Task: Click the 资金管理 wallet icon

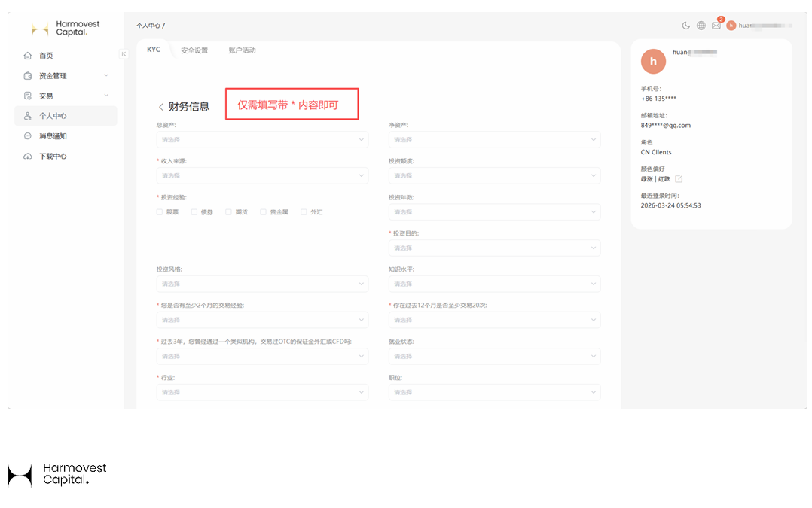Action: [x=27, y=75]
